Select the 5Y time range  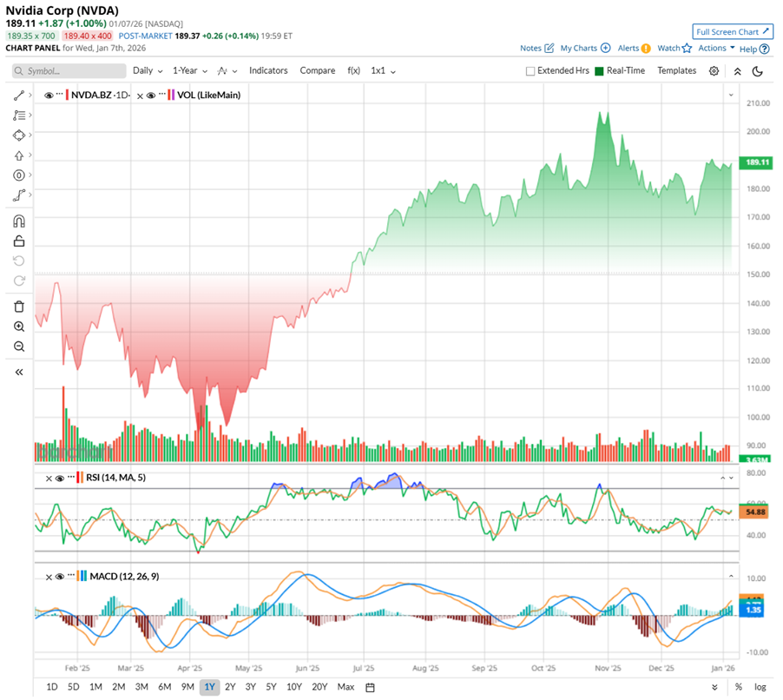click(x=271, y=687)
